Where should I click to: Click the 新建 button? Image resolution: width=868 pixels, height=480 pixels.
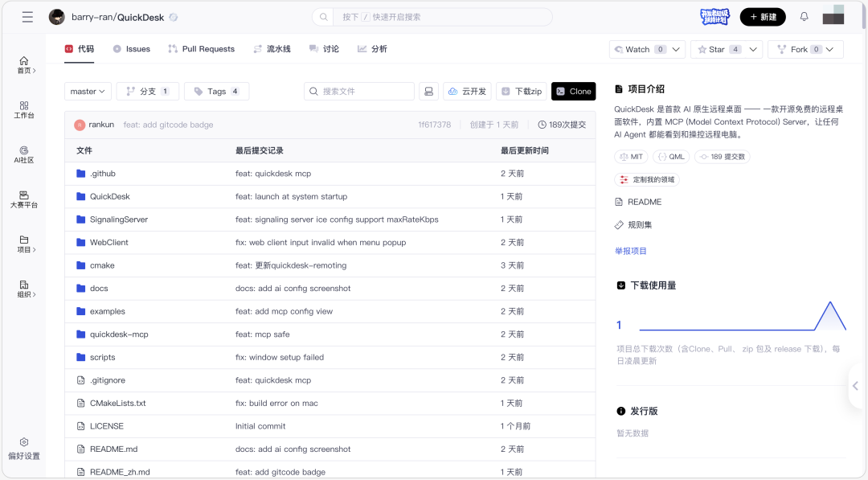click(763, 17)
